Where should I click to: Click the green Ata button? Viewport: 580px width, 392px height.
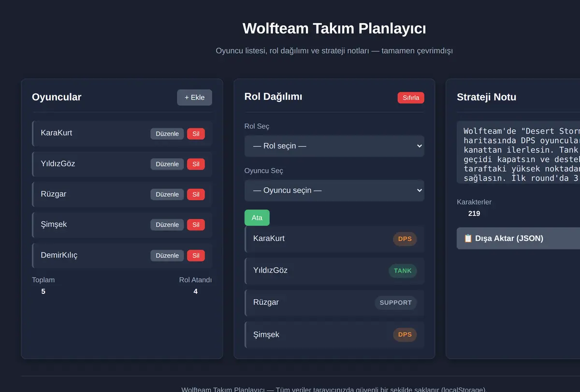[x=257, y=218]
